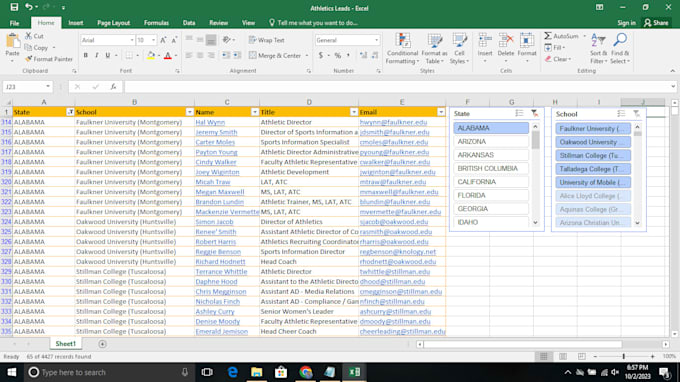Select ARIZONA in the State slicer
The height and width of the screenshot is (382, 680).
pyautogui.click(x=491, y=141)
